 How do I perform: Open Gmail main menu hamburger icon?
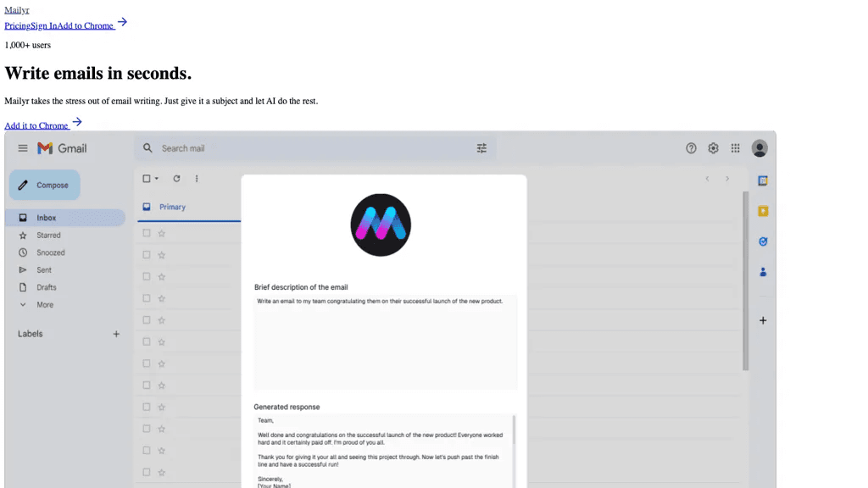click(23, 148)
